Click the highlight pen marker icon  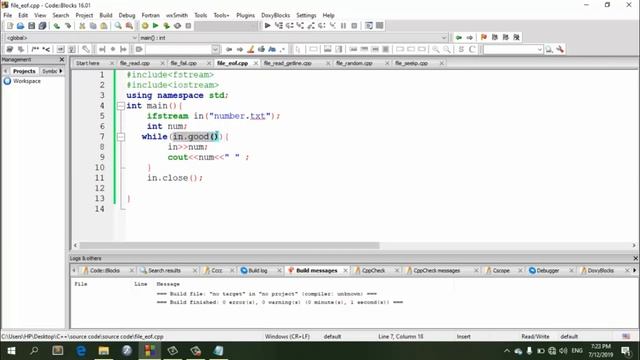coord(251,49)
